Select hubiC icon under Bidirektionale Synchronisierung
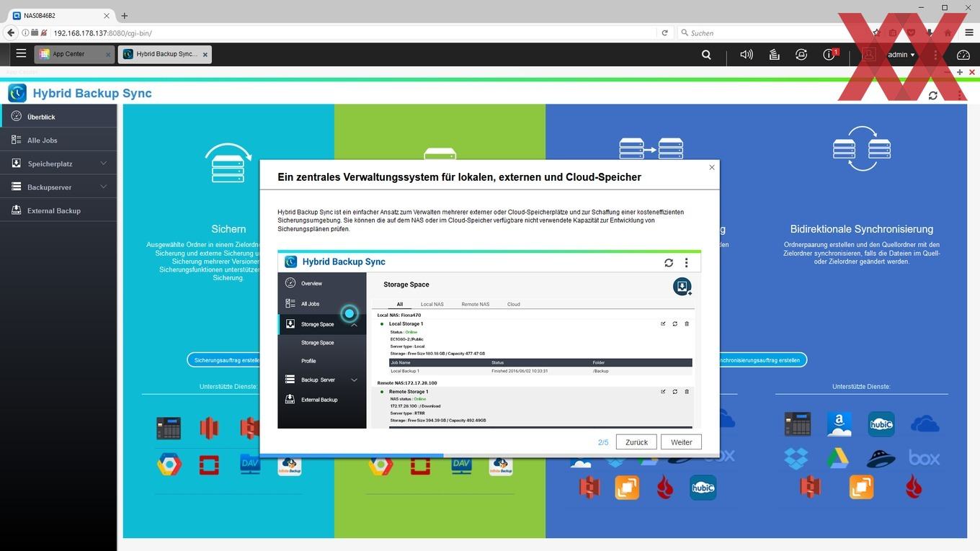Screen dimensions: 980x551 coord(881,424)
